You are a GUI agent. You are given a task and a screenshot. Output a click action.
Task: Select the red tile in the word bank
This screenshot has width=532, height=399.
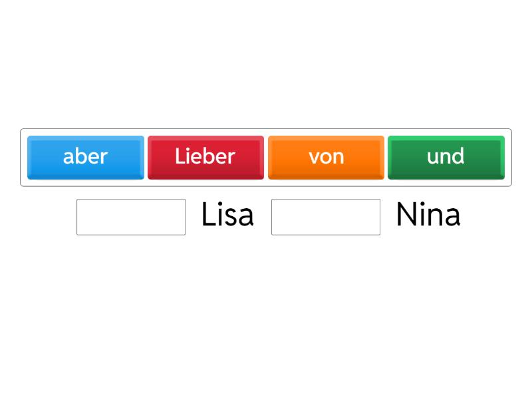[x=205, y=157]
